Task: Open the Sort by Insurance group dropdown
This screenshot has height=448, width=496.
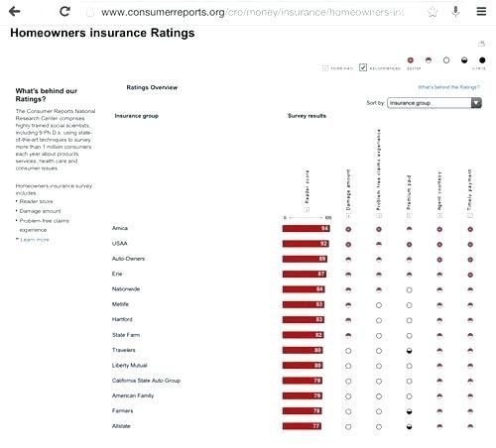Action: click(x=434, y=103)
